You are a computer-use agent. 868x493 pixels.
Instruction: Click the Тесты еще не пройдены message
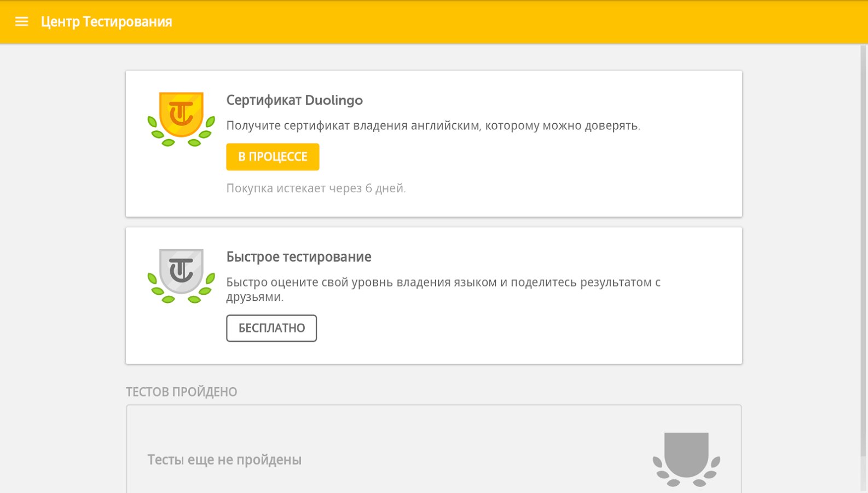coord(224,460)
